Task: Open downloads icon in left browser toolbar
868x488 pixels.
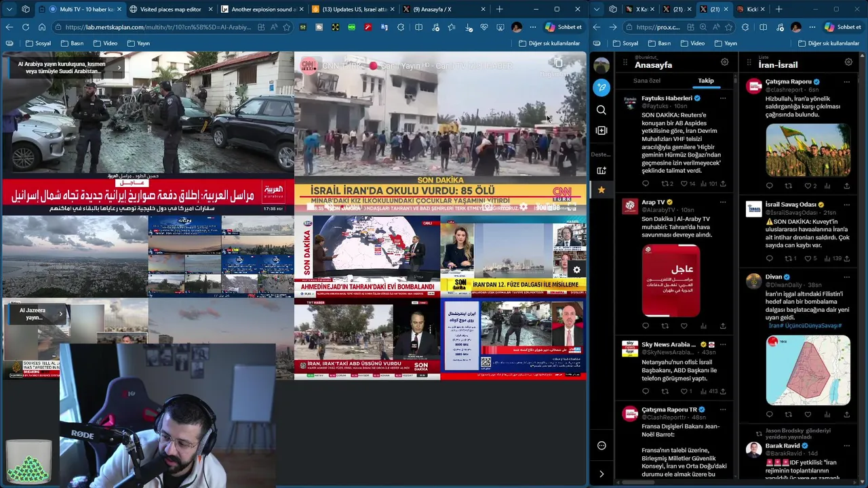Action: 469,27
